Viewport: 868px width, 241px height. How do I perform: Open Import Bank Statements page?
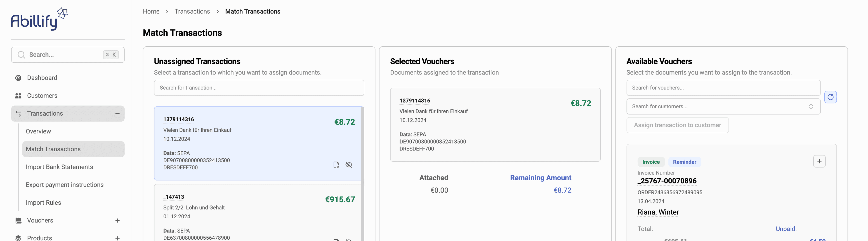(59, 167)
